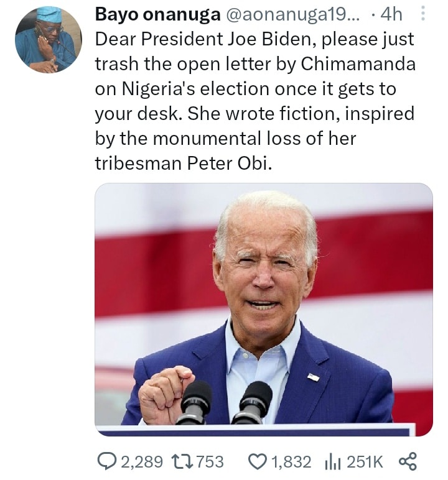Open the three-dot more options menu

[423, 14]
